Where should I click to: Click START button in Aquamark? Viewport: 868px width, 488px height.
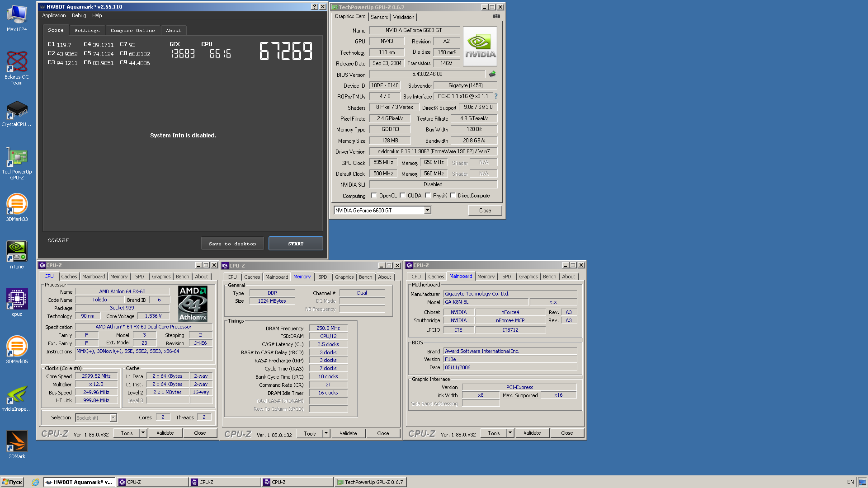point(296,244)
